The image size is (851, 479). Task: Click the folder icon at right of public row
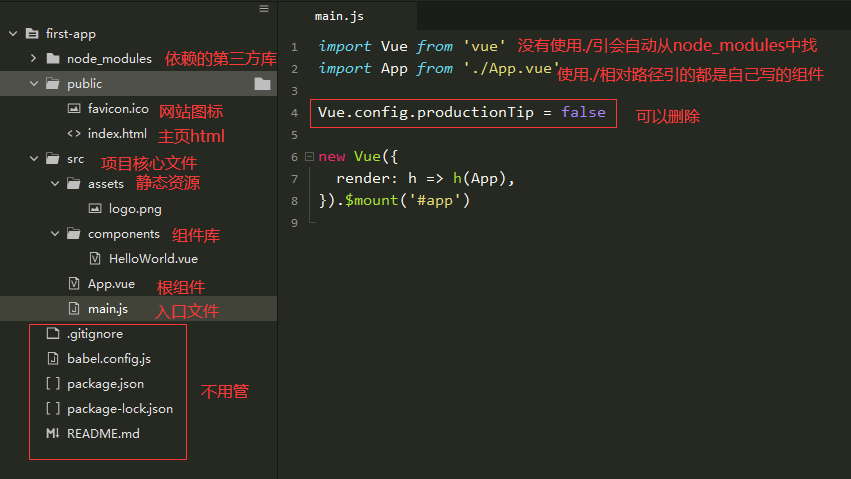[262, 84]
